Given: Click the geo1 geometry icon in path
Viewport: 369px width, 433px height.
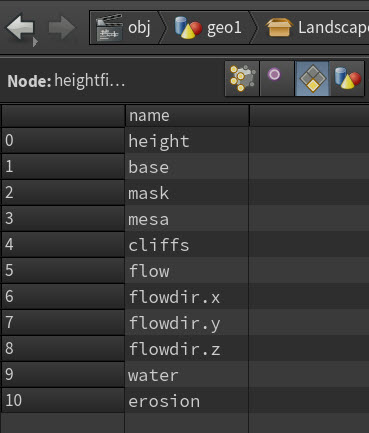Looking at the screenshot, I should [188, 27].
